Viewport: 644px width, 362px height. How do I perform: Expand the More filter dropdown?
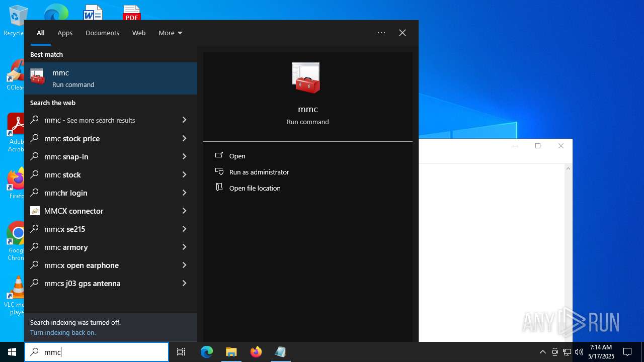coord(171,33)
